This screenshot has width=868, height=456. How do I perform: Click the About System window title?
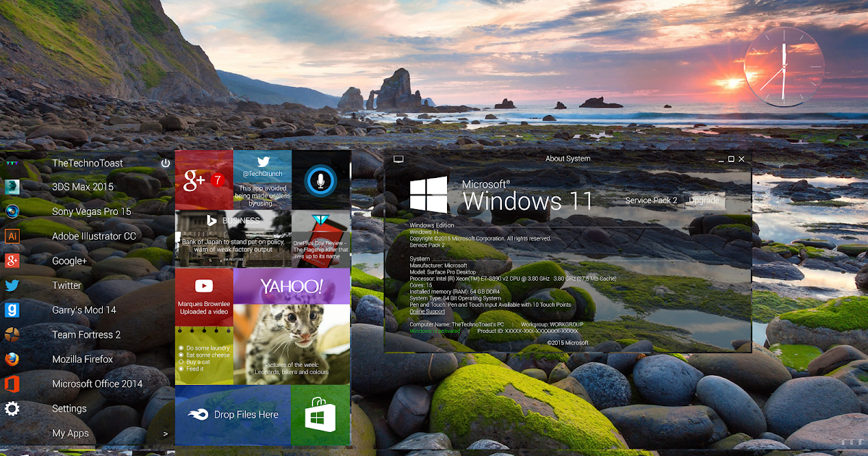[x=568, y=159]
